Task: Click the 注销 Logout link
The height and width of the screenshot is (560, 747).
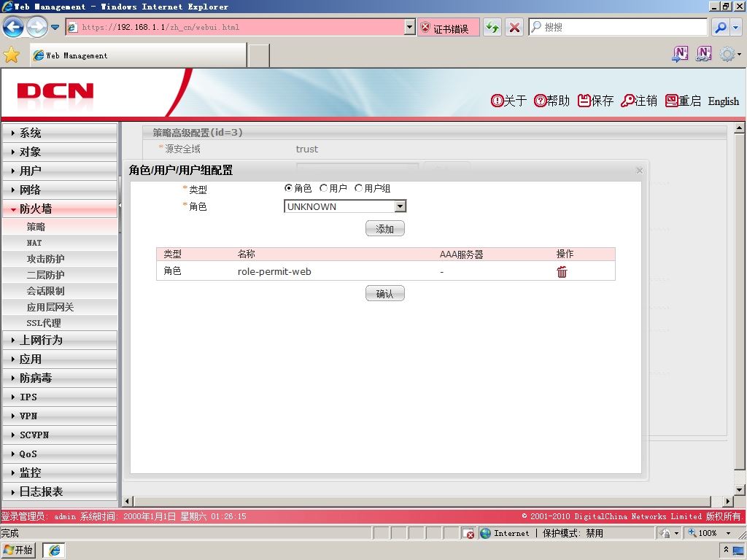Action: (639, 101)
